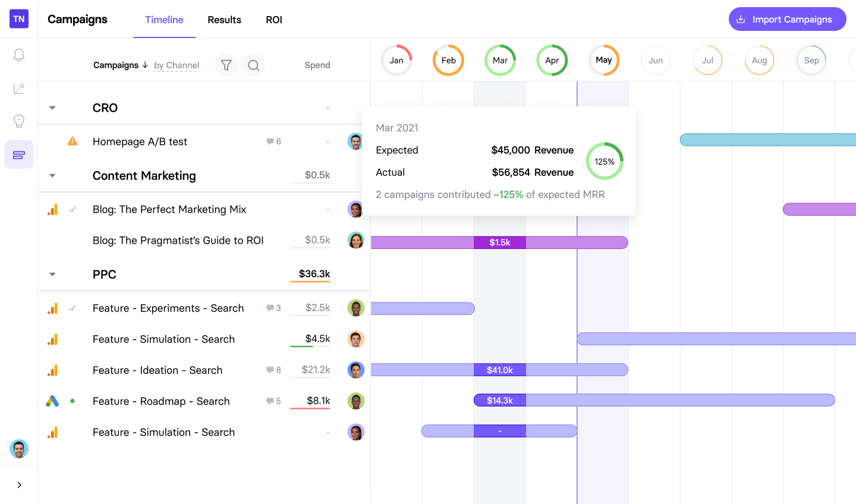
Task: Select the Jul month marker
Action: tap(707, 60)
